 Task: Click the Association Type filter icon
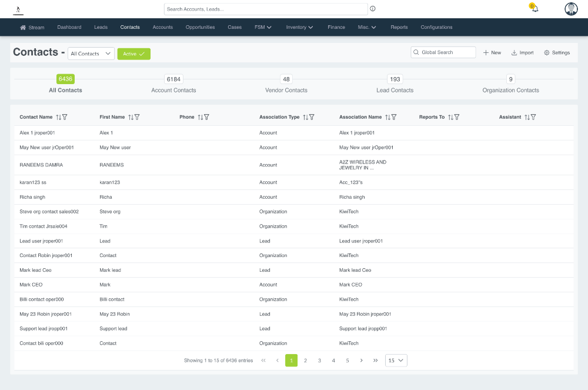[312, 117]
